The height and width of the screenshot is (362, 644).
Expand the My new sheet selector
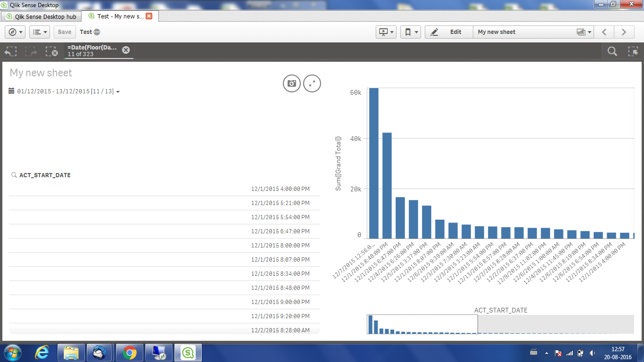(x=533, y=32)
